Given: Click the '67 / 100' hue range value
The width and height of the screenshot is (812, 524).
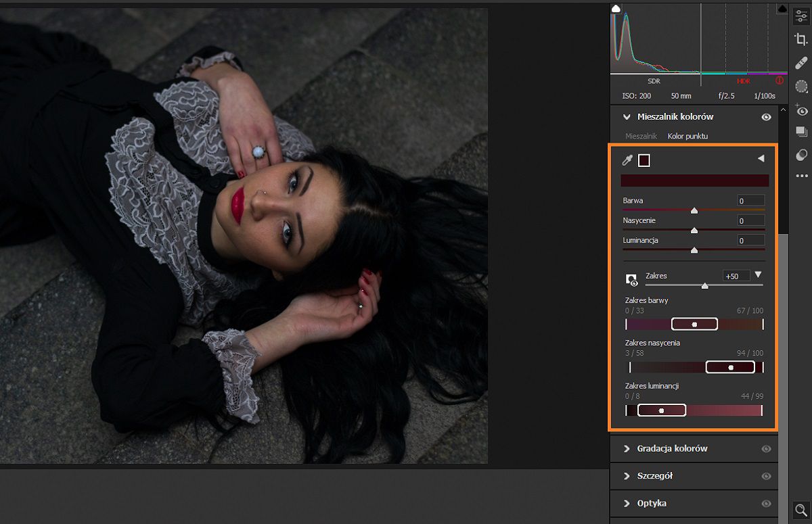Looking at the screenshot, I should pos(750,310).
